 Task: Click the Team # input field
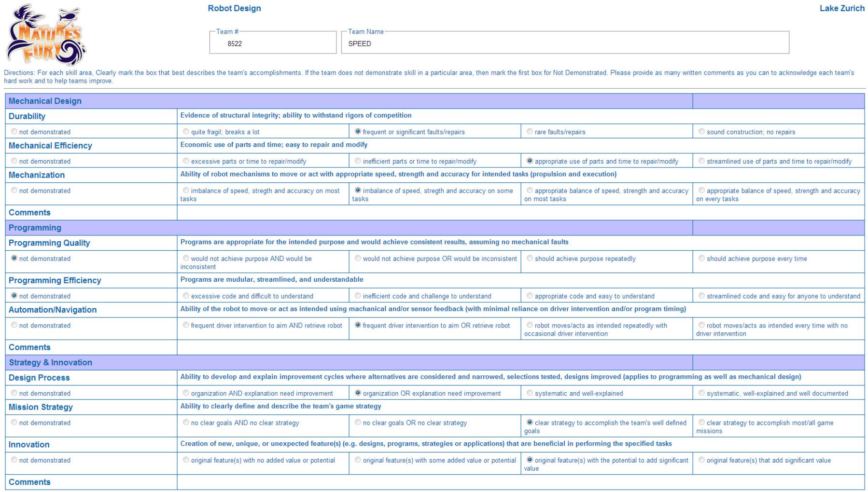[273, 44]
